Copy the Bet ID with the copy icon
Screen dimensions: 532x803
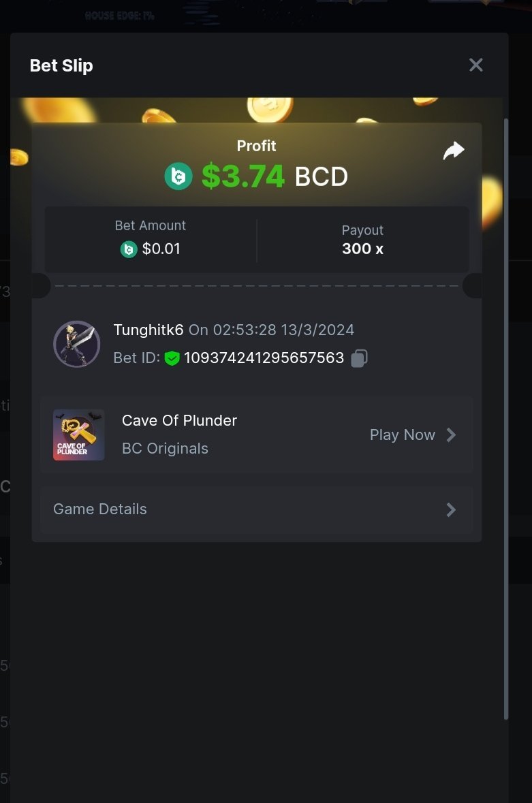(359, 358)
